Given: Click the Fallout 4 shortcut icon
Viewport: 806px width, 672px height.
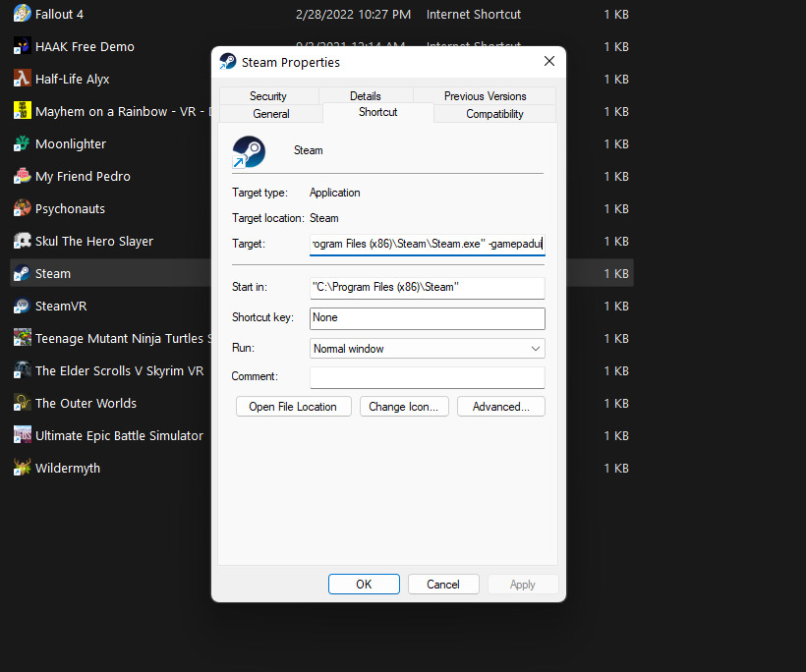Looking at the screenshot, I should point(22,14).
